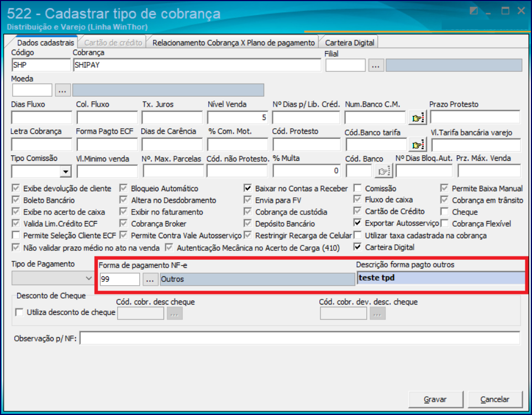Focus the Vl.Minimo venda input field

(x=107, y=171)
